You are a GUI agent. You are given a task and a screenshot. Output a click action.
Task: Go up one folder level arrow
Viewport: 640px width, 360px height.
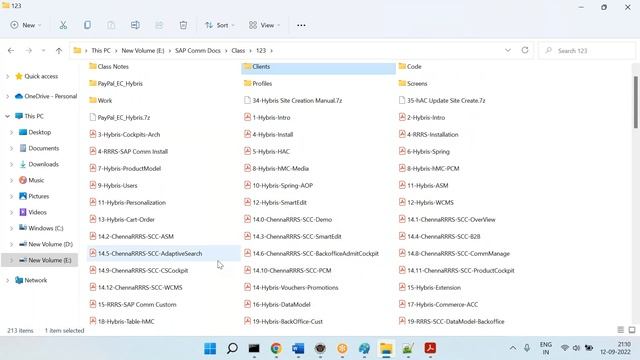(59, 51)
